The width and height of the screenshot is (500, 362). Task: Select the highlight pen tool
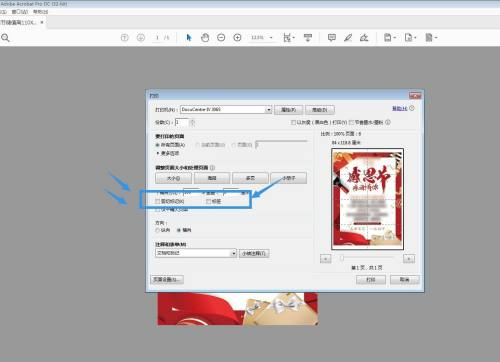click(x=348, y=38)
